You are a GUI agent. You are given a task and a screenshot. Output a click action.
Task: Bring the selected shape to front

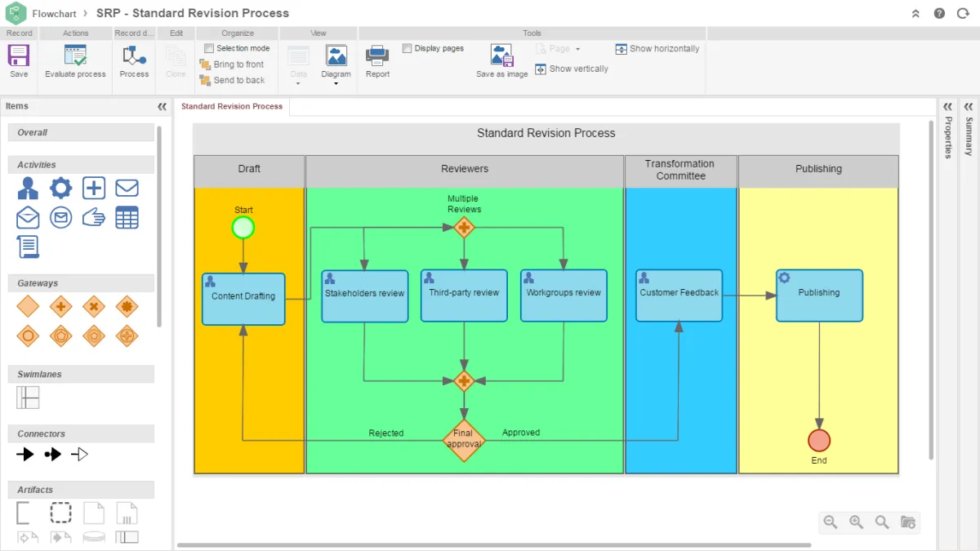tap(232, 64)
